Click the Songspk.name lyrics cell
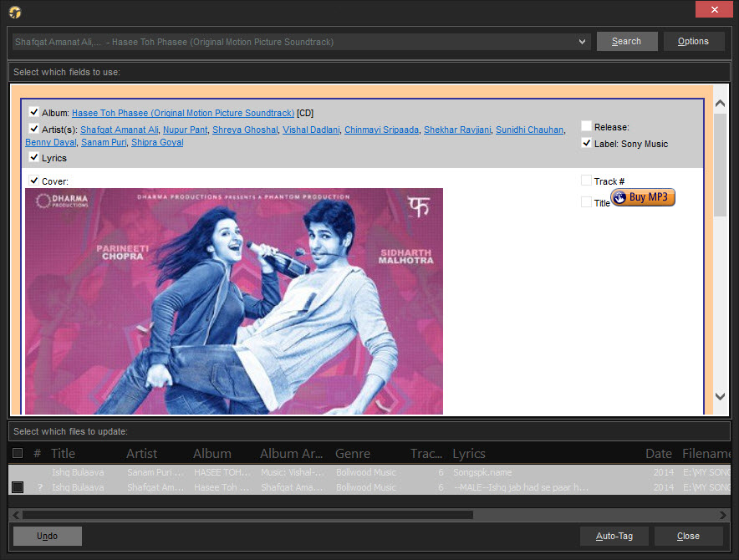The height and width of the screenshot is (560, 739). [x=482, y=472]
